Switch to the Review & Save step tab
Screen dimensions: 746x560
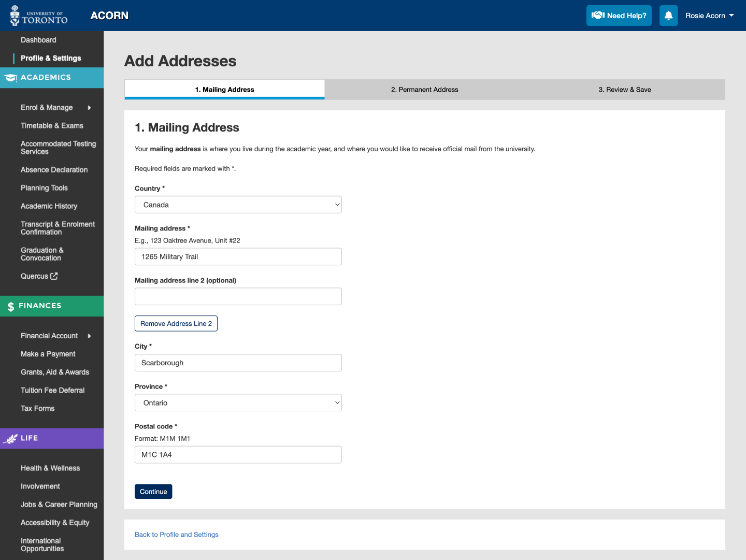click(x=625, y=90)
